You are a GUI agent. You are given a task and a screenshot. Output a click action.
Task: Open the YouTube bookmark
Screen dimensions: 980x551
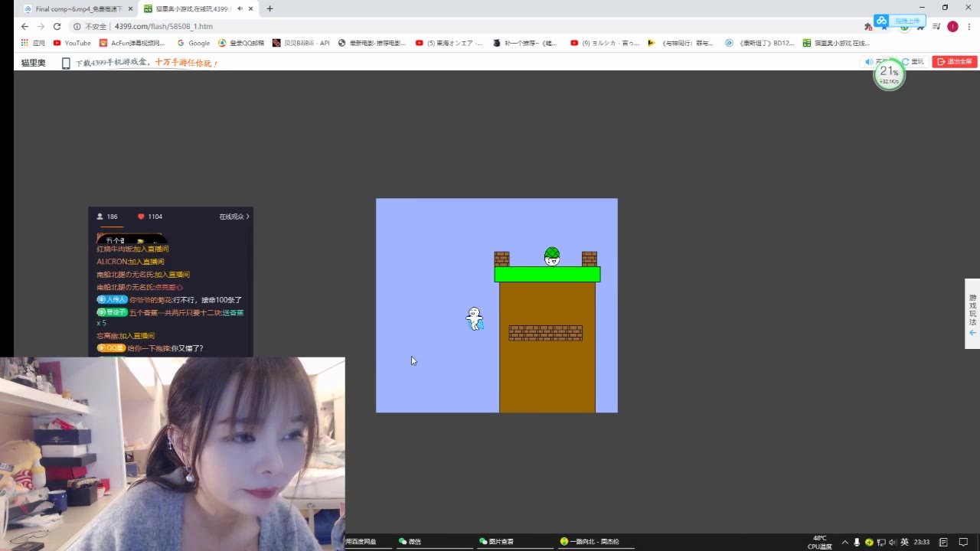[x=72, y=43]
